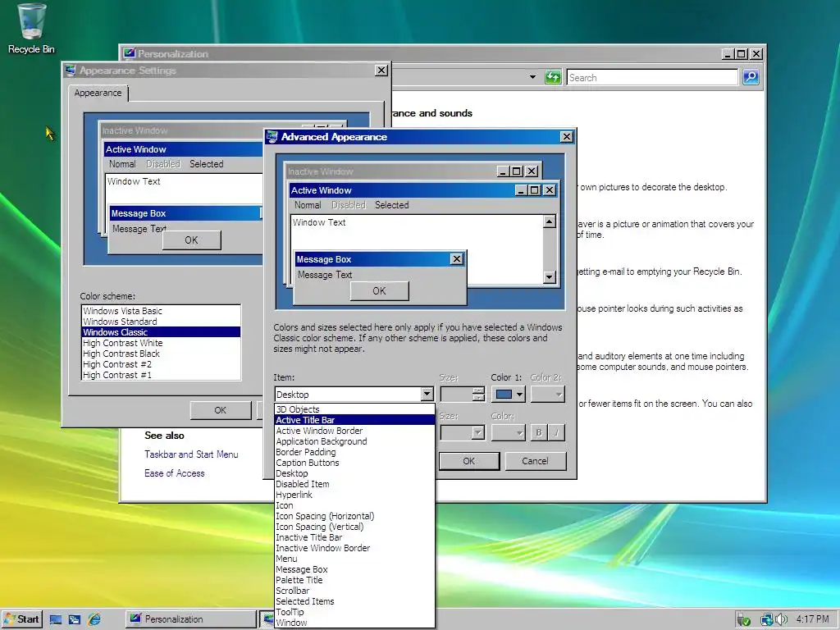The image size is (840, 630).
Task: Open the Taskbar and Start Menu link
Action: pyautogui.click(x=191, y=454)
